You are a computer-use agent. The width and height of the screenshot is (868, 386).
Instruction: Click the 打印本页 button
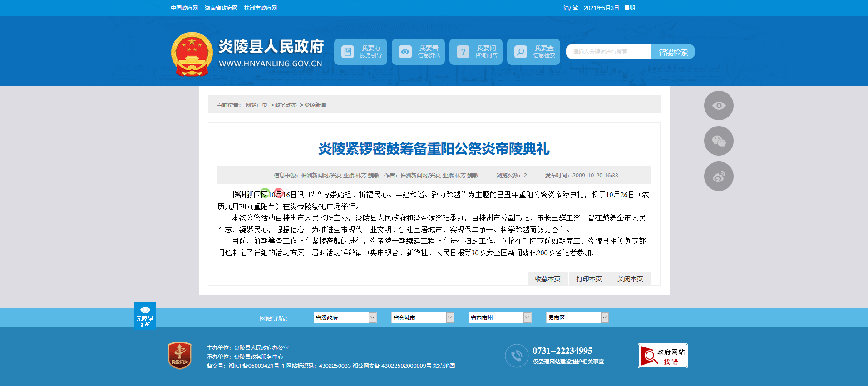[589, 279]
